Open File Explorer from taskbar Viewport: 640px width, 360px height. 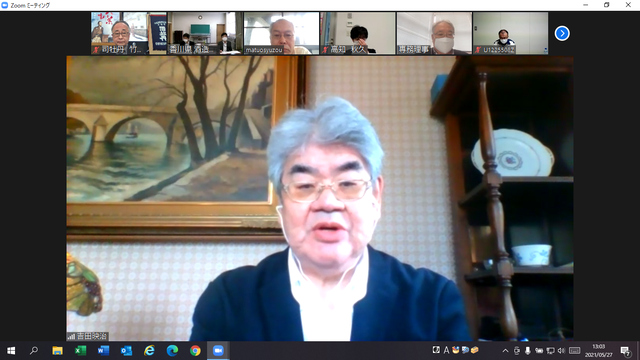point(57,351)
